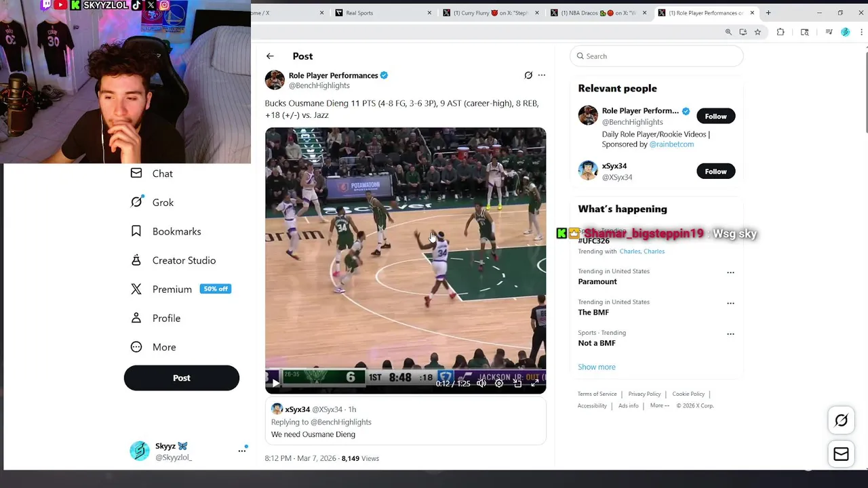
Task: Click the 50% off Premium badge
Action: tap(216, 289)
